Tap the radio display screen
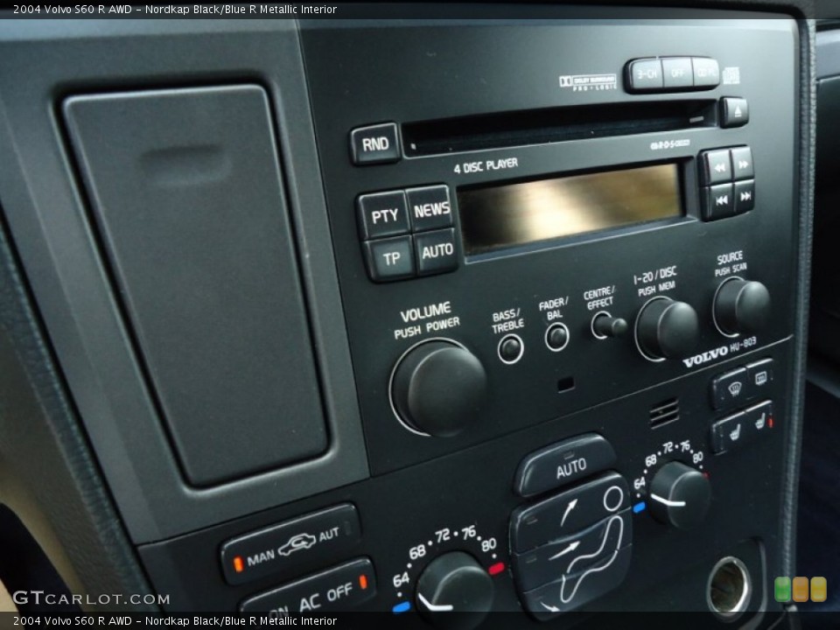This screenshot has height=630, width=840. [x=570, y=209]
